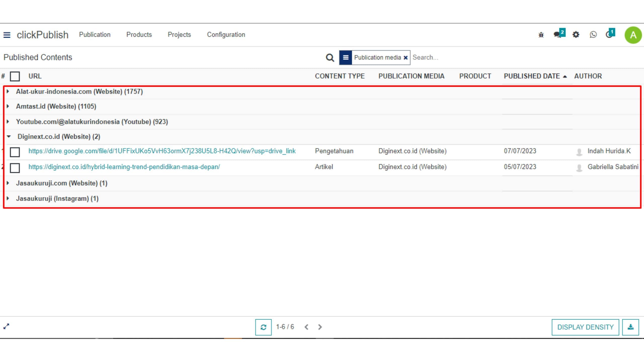The image size is (644, 362).
Task: Open the Configuration menu
Action: tap(226, 35)
